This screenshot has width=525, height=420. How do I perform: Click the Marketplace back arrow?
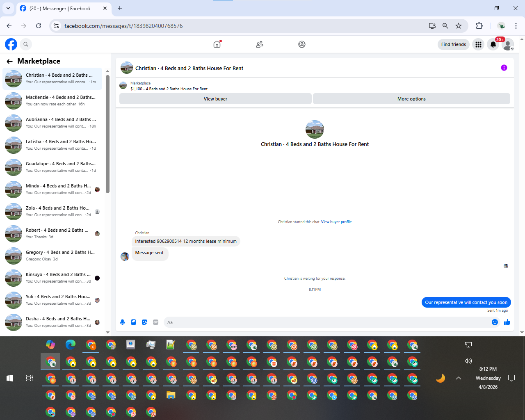9,61
